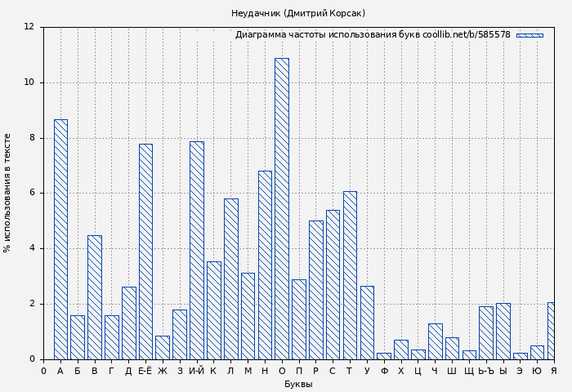572x392 pixels.
Task: Select the Е-Ё bar in chart
Action: pos(145,252)
